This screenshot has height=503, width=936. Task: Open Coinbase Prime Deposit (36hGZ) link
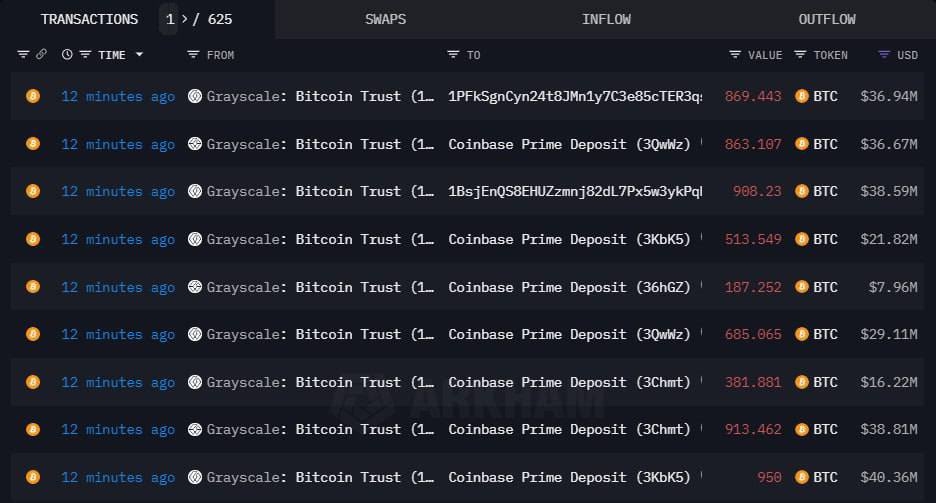(569, 287)
